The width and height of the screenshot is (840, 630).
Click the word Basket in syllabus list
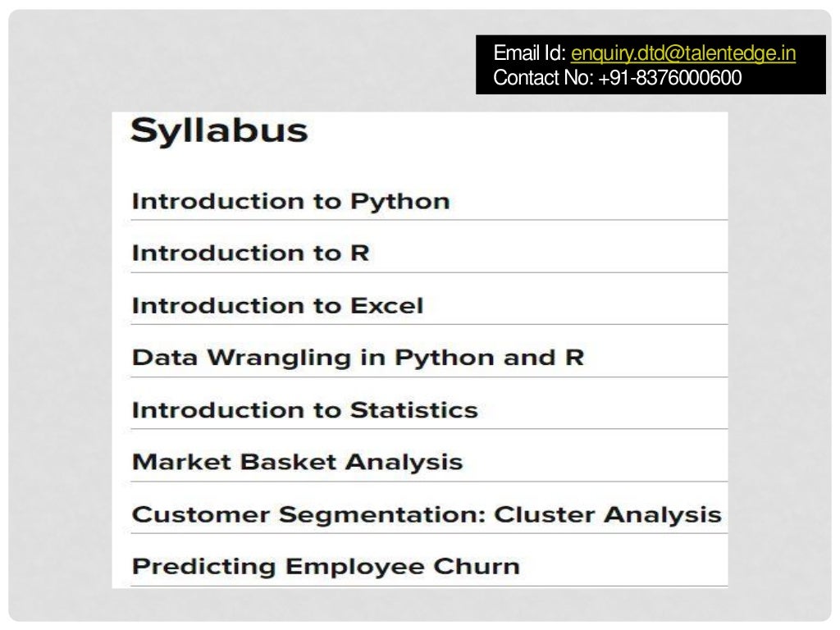(x=288, y=463)
